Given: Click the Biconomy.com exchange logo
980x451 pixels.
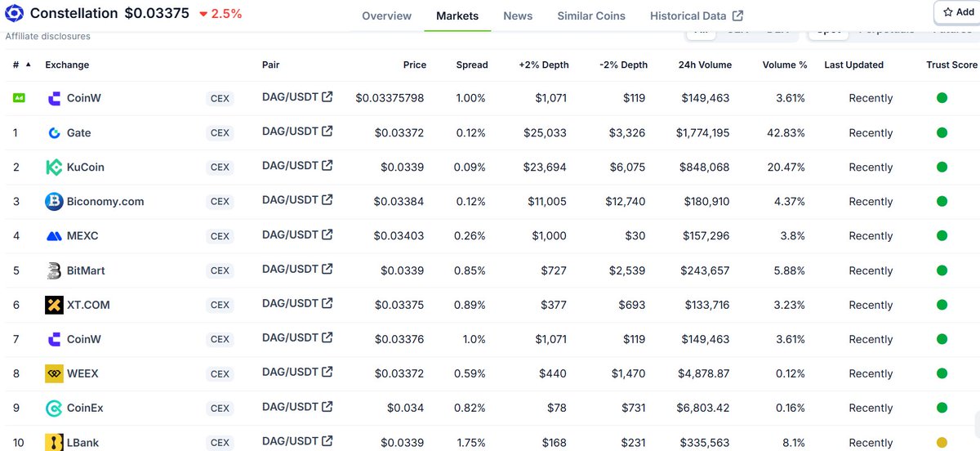Looking at the screenshot, I should (54, 201).
